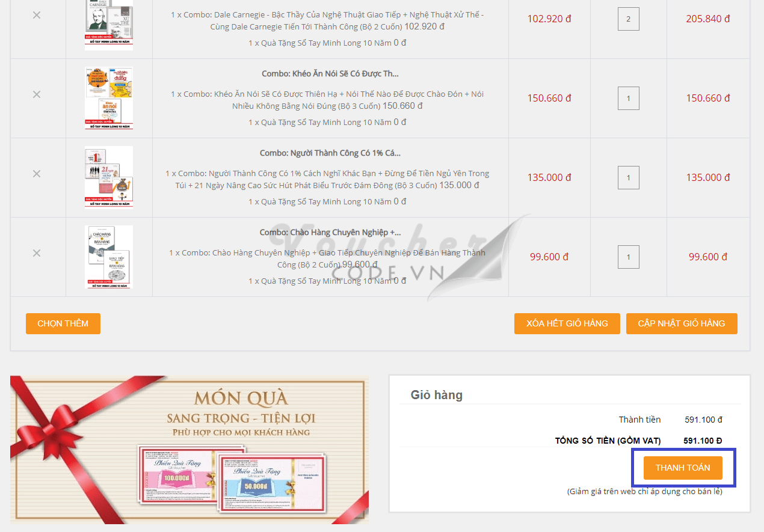The height and width of the screenshot is (532, 764).
Task: Open Combo: Chào Hàng Chuyên Nghiệp title
Action: click(x=330, y=233)
